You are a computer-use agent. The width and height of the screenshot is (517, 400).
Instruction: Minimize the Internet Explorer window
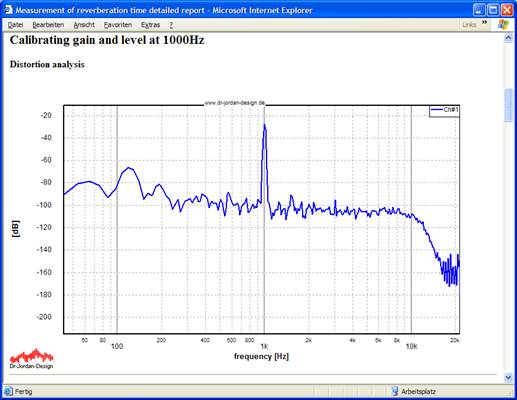click(479, 10)
